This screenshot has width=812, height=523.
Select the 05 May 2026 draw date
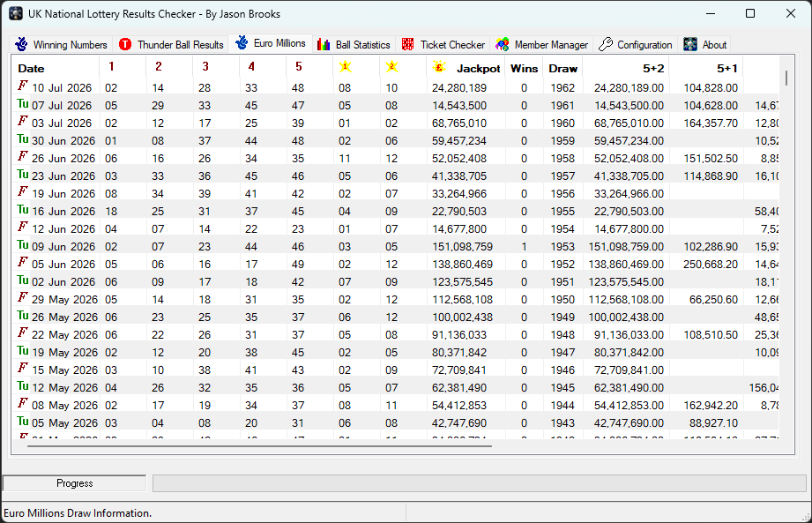pos(64,422)
